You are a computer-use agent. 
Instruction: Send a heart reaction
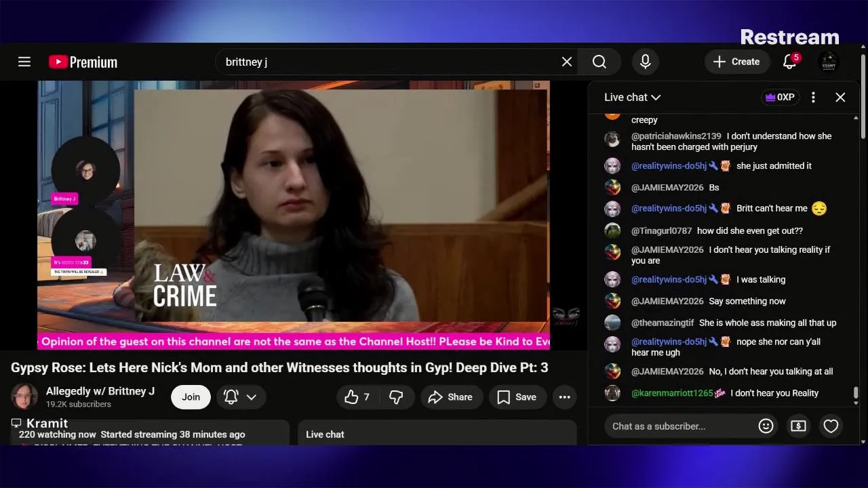[831, 426]
